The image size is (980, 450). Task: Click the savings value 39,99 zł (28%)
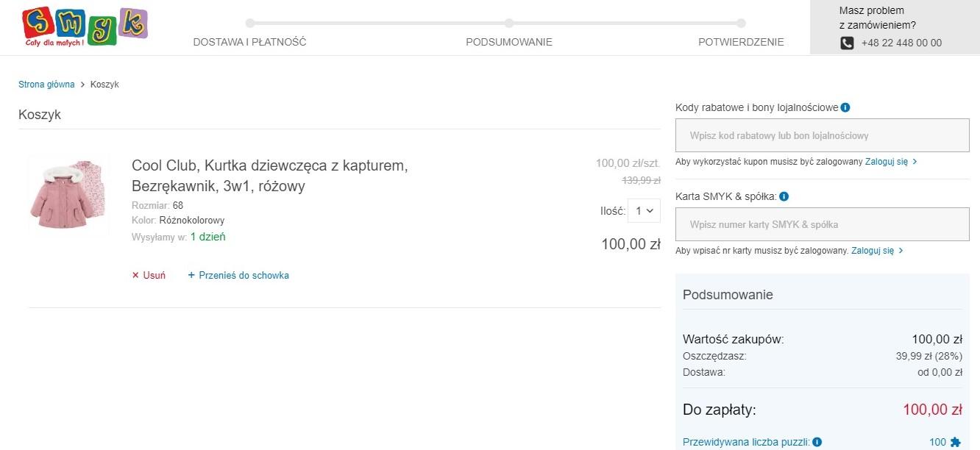pos(929,356)
